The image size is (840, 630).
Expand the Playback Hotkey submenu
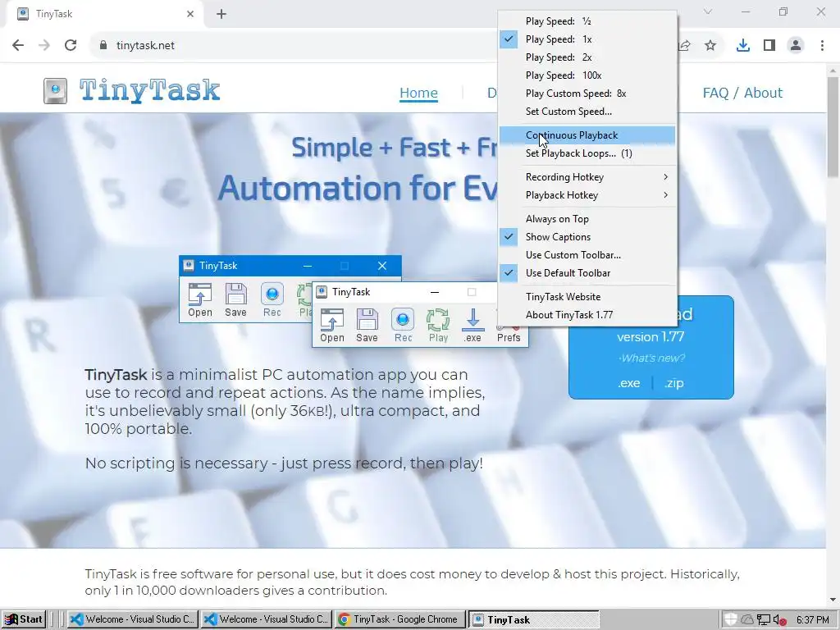click(x=587, y=195)
